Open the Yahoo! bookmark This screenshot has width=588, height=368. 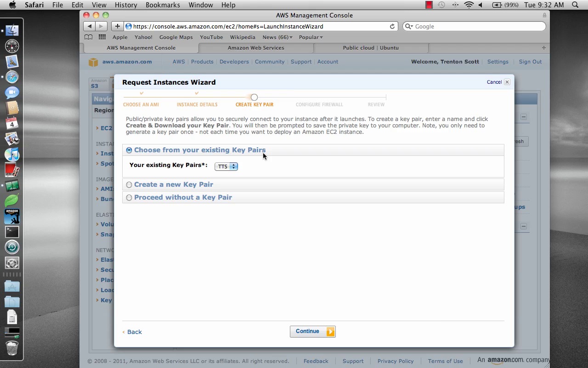click(143, 37)
